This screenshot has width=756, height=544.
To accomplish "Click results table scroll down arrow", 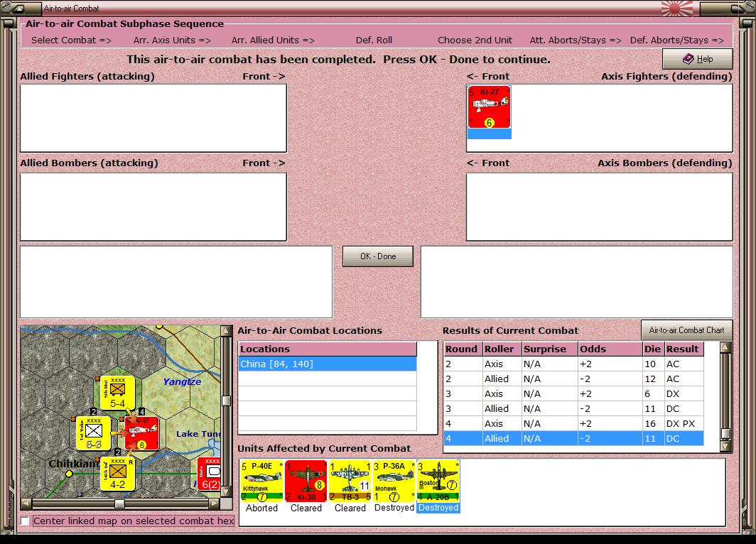I will [725, 446].
